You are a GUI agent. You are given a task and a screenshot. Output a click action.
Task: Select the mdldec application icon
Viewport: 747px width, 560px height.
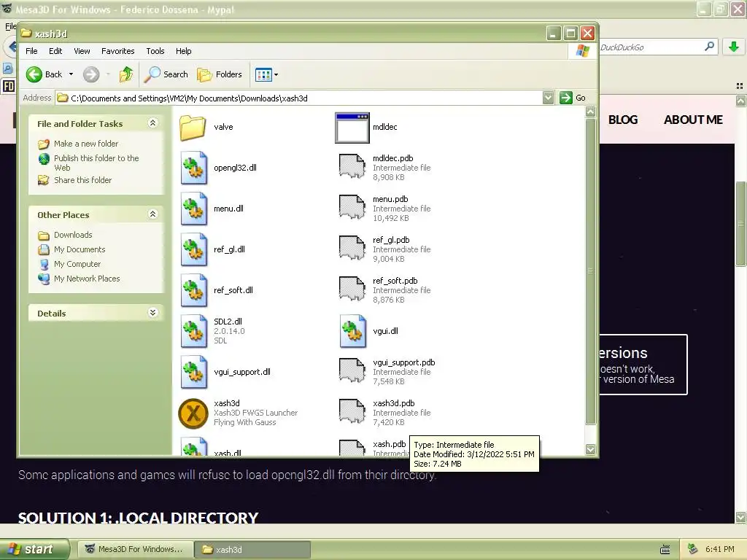coord(352,128)
